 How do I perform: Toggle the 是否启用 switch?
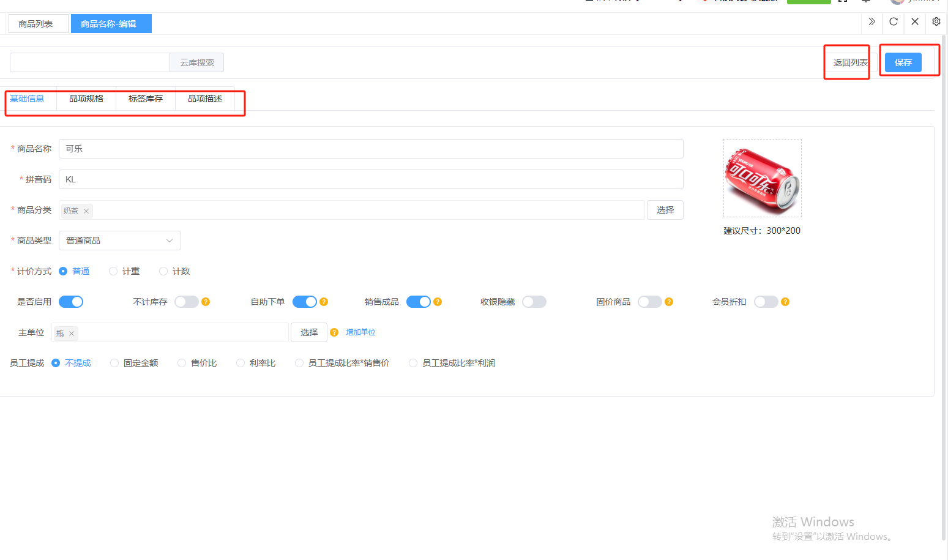point(71,302)
